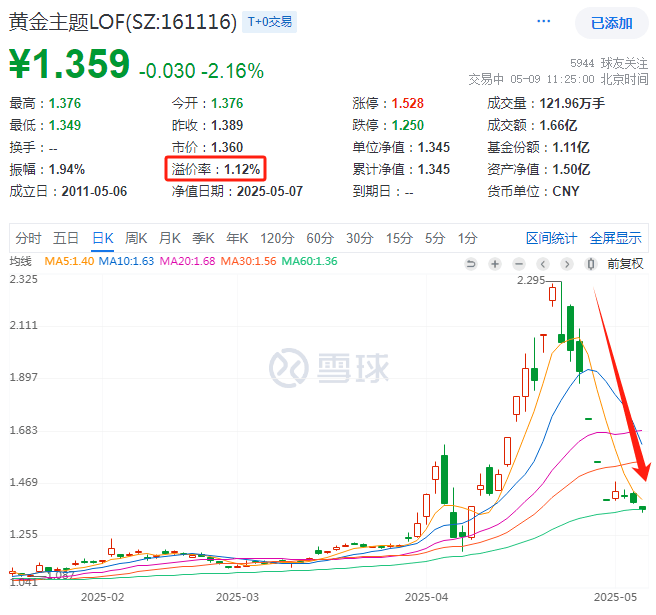Switch to the 15分 interval tab
The image size is (656, 615).
(399, 238)
